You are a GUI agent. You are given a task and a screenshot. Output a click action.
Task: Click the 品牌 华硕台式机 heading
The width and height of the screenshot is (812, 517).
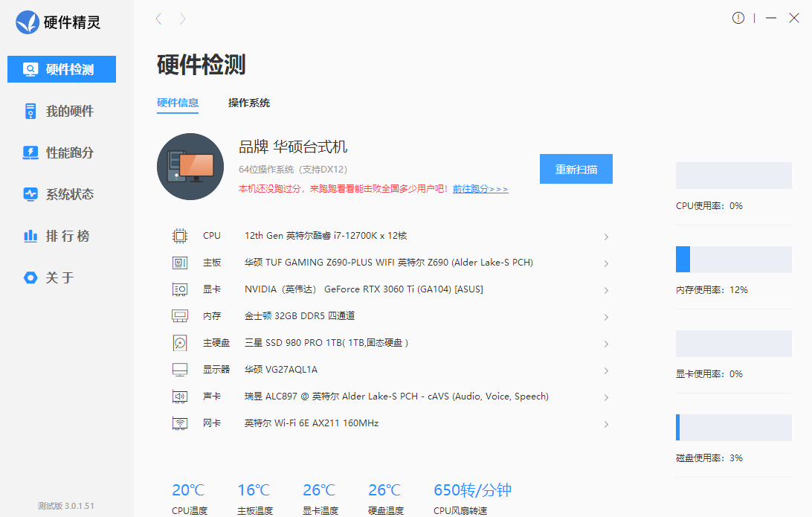coord(293,147)
